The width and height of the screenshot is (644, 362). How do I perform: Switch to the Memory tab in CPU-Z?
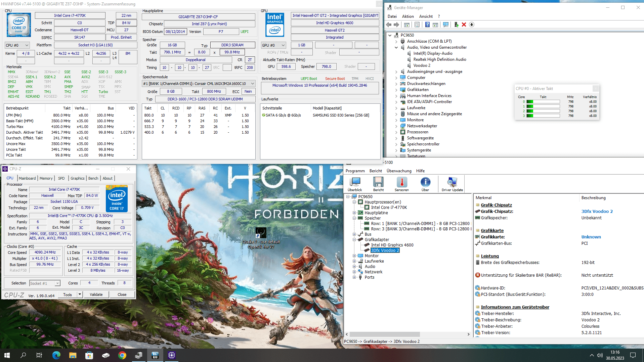[46, 178]
